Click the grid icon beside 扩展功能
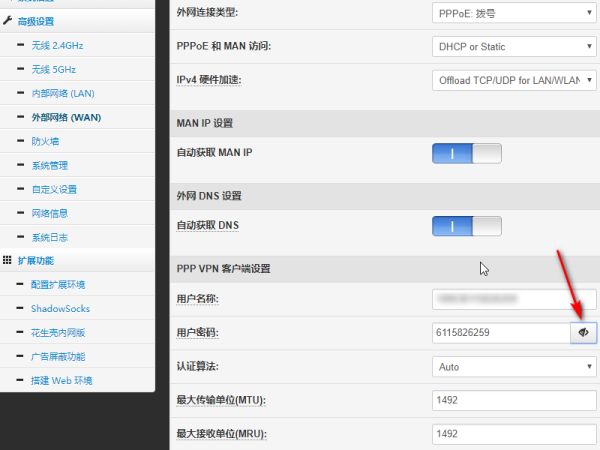This screenshot has height=450, width=600. tap(8, 260)
